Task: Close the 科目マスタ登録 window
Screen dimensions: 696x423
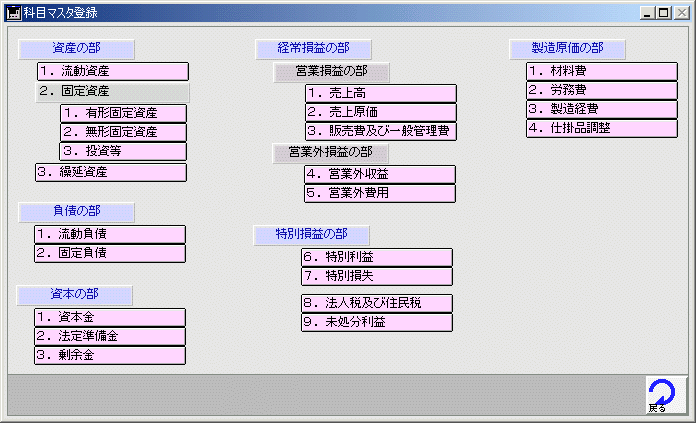Action: pos(681,13)
